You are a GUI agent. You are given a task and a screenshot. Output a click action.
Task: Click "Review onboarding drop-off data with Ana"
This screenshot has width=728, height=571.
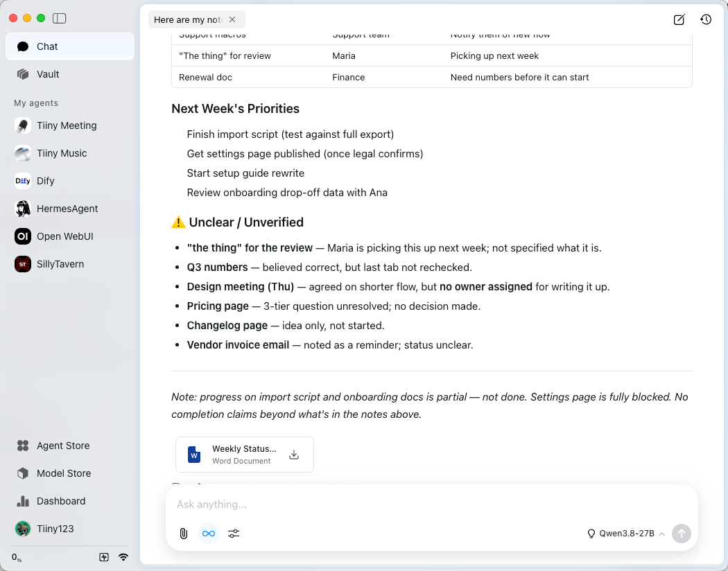(x=287, y=193)
